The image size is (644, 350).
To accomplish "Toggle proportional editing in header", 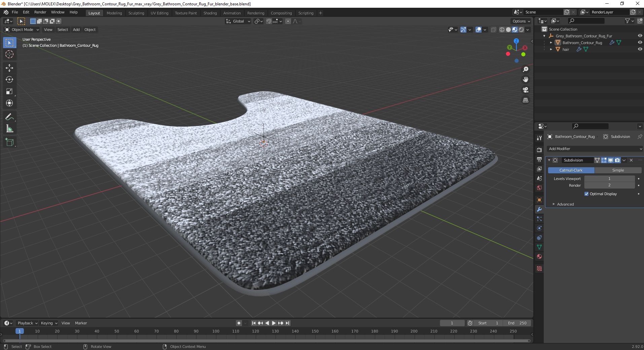I will click(288, 21).
